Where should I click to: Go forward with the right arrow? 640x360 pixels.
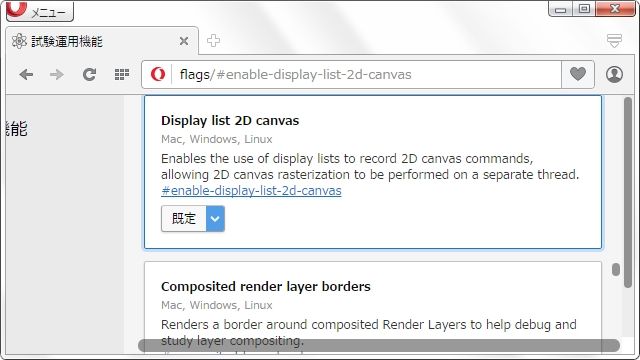(x=57, y=75)
